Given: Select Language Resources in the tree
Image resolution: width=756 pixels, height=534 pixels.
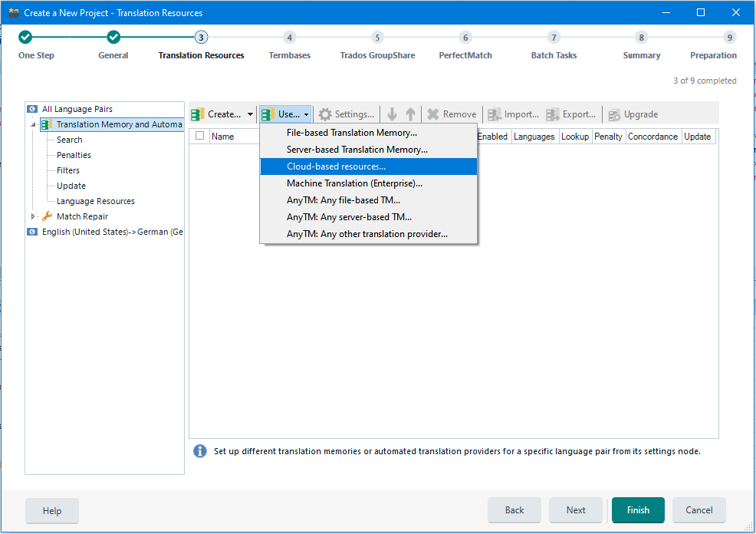Looking at the screenshot, I should pyautogui.click(x=95, y=201).
